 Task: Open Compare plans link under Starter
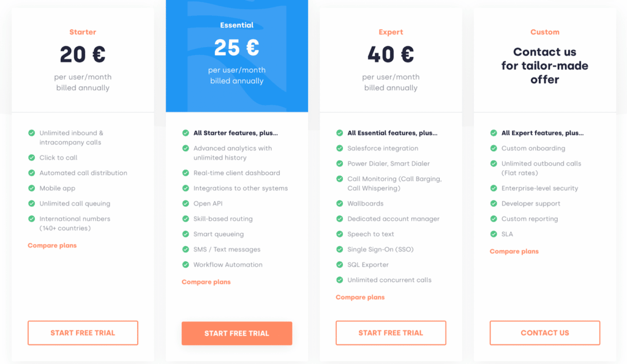52,245
